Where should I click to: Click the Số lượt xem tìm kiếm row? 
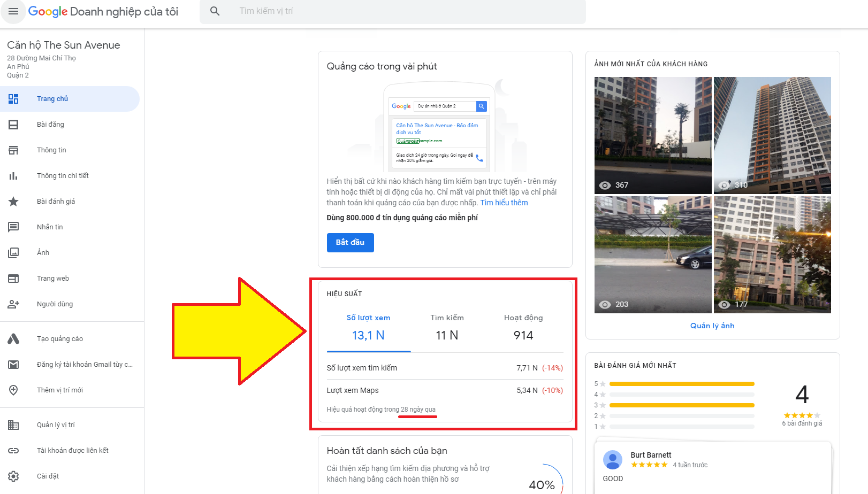[x=445, y=368]
